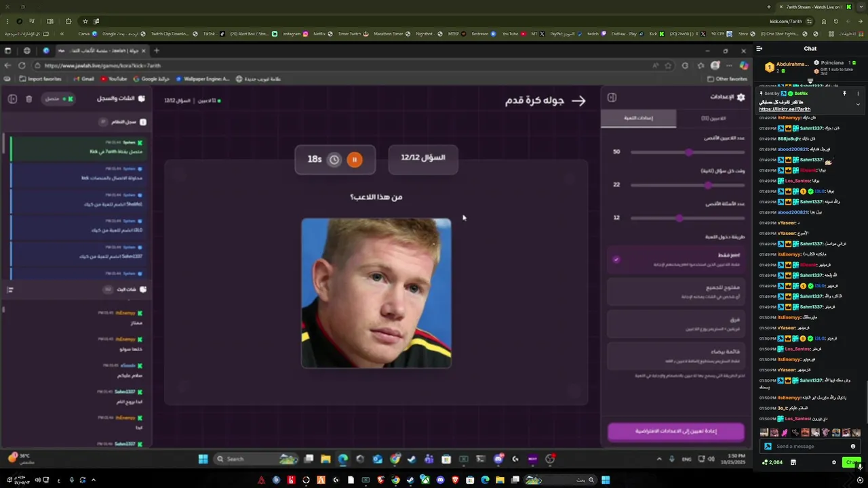Collapse Kick chat with arrow icon
This screenshot has height=488, width=868.
pyautogui.click(x=759, y=49)
